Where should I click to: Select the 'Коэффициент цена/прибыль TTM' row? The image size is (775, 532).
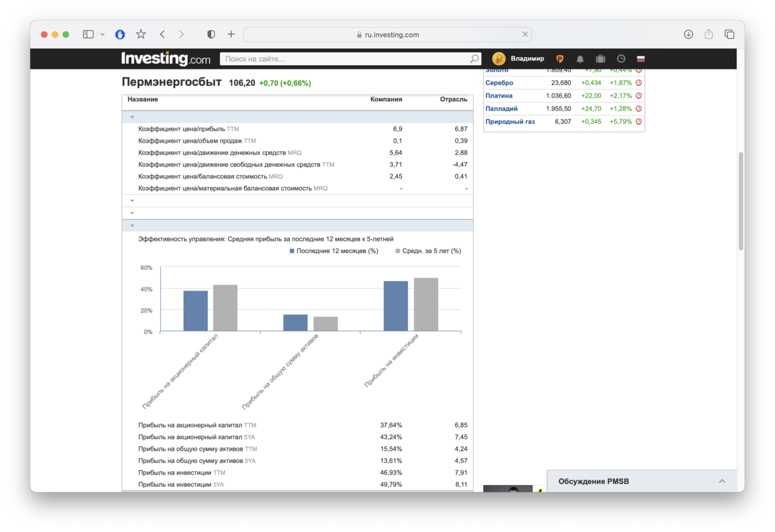298,129
